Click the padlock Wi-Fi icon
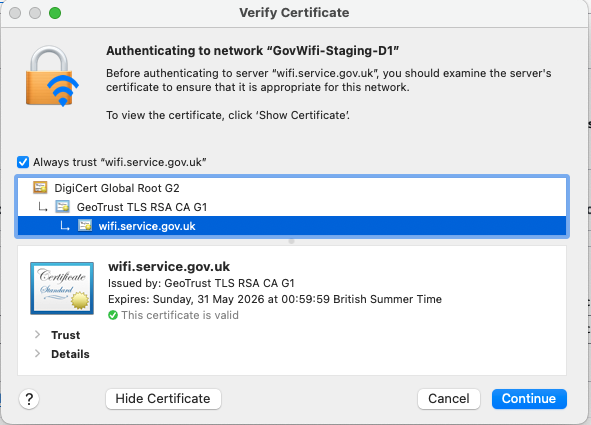The width and height of the screenshot is (591, 425). click(x=52, y=76)
